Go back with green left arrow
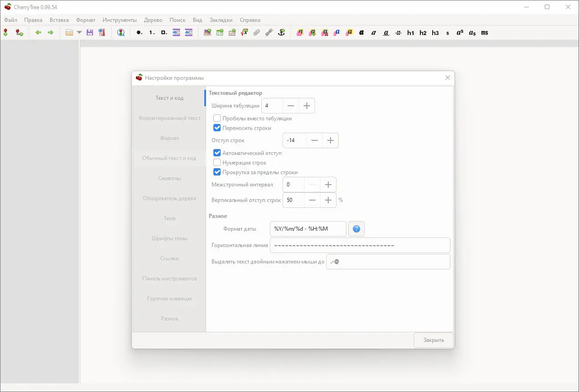579x392 pixels. point(38,32)
